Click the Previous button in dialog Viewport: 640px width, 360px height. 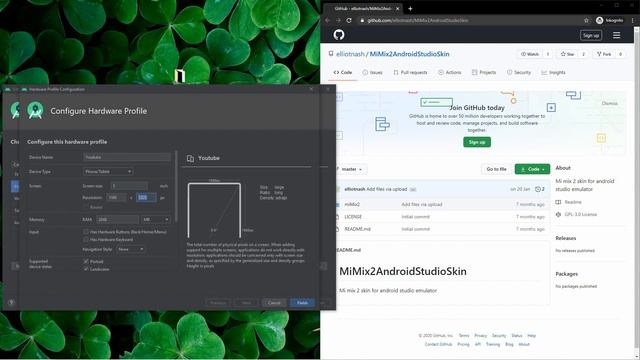click(x=218, y=303)
